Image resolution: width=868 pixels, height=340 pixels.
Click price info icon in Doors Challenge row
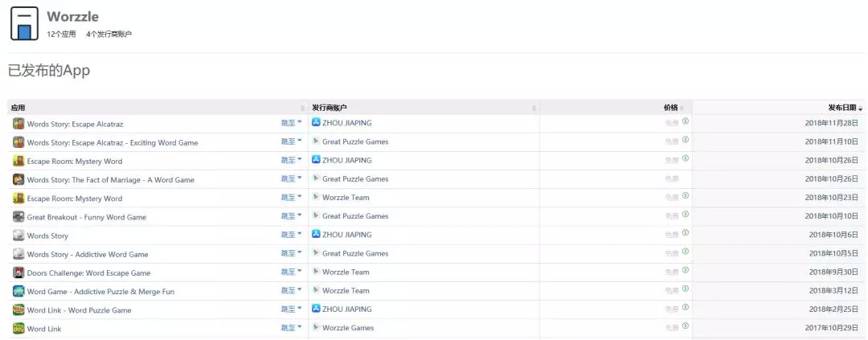click(x=686, y=270)
